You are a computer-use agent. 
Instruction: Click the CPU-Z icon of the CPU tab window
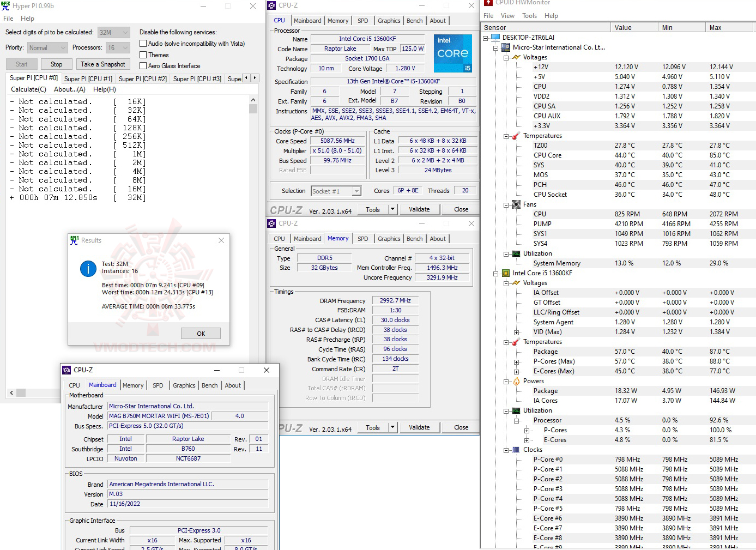click(x=271, y=5)
